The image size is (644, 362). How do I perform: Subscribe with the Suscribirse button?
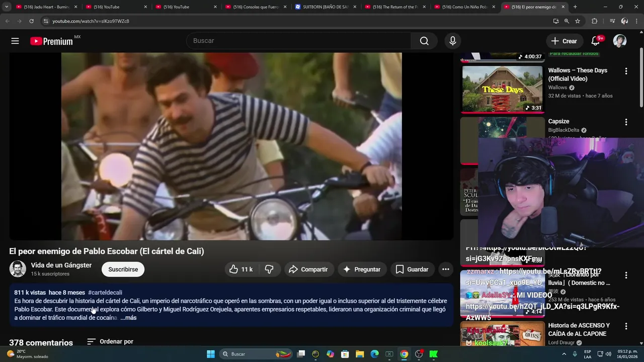tap(123, 269)
